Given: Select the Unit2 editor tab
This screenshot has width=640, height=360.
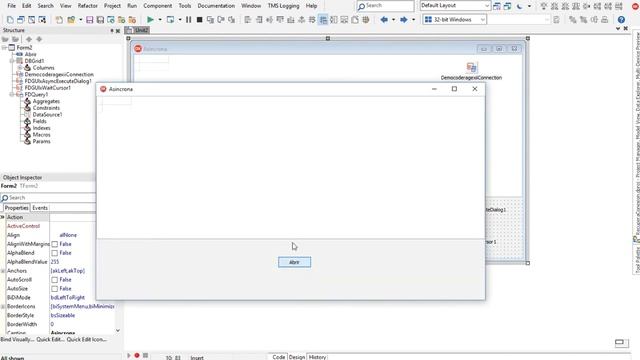Looking at the screenshot, I should point(138,30).
